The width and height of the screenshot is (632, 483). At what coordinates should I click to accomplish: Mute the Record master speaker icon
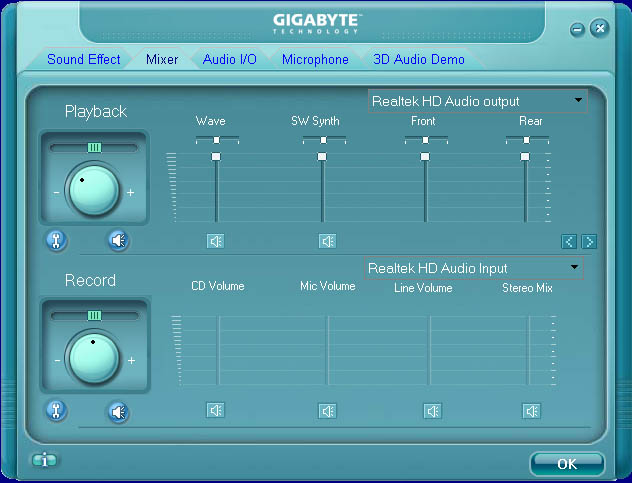(x=118, y=412)
